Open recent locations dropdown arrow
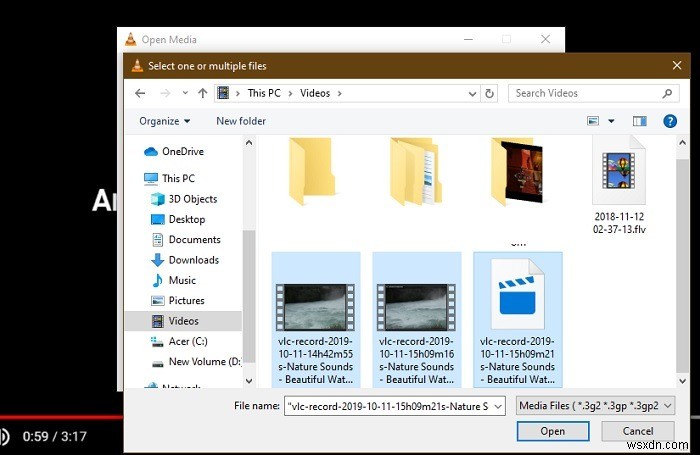 click(185, 93)
